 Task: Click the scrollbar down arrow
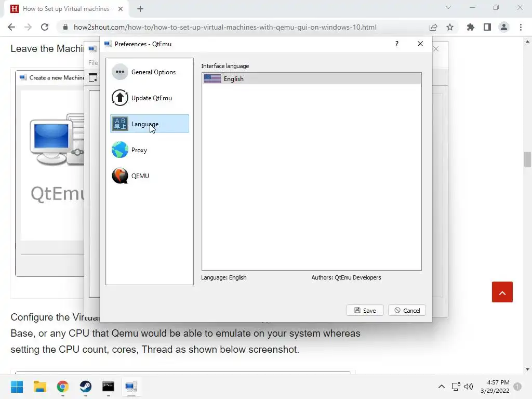[x=527, y=369]
